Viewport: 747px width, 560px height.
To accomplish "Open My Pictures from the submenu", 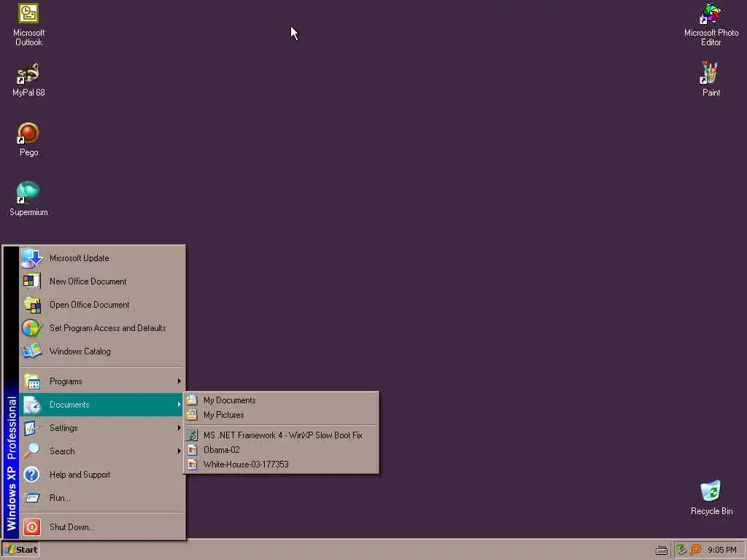I will coord(281,415).
